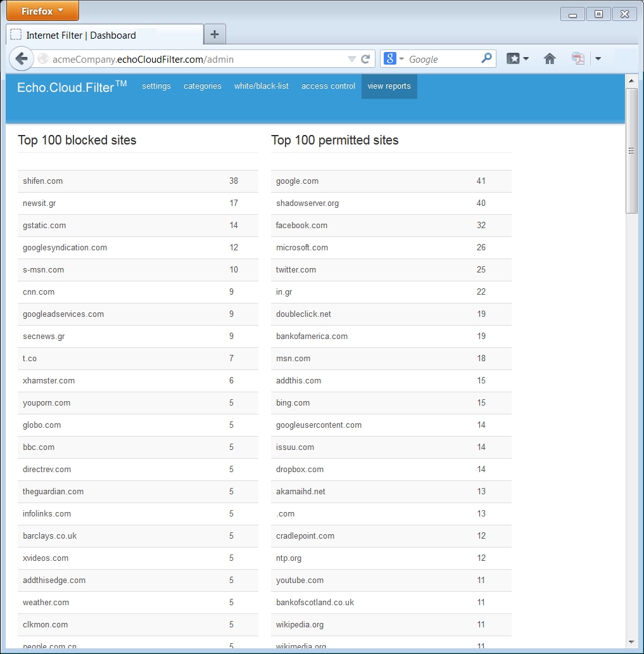Reload the page with the refresh icon

click(365, 59)
